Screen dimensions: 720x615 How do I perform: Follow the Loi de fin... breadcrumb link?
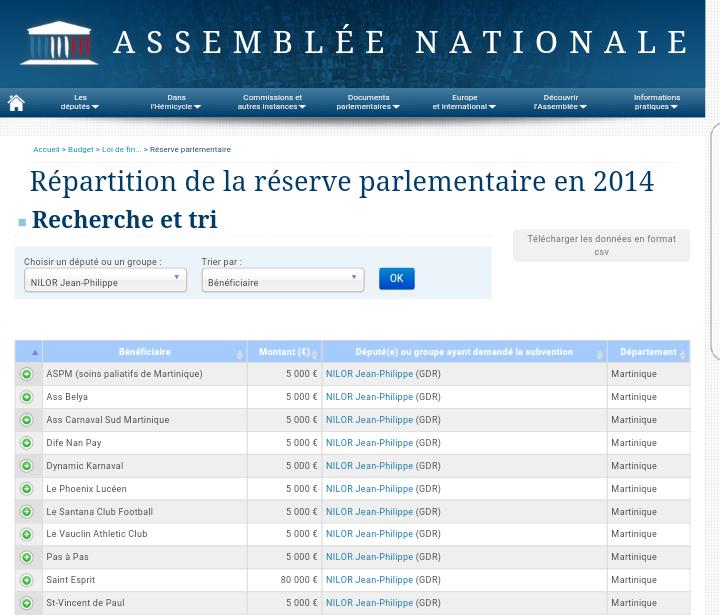click(122, 149)
